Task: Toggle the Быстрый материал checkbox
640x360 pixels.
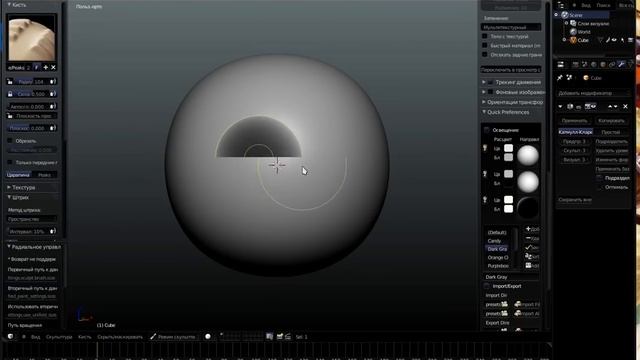Action: [485, 46]
